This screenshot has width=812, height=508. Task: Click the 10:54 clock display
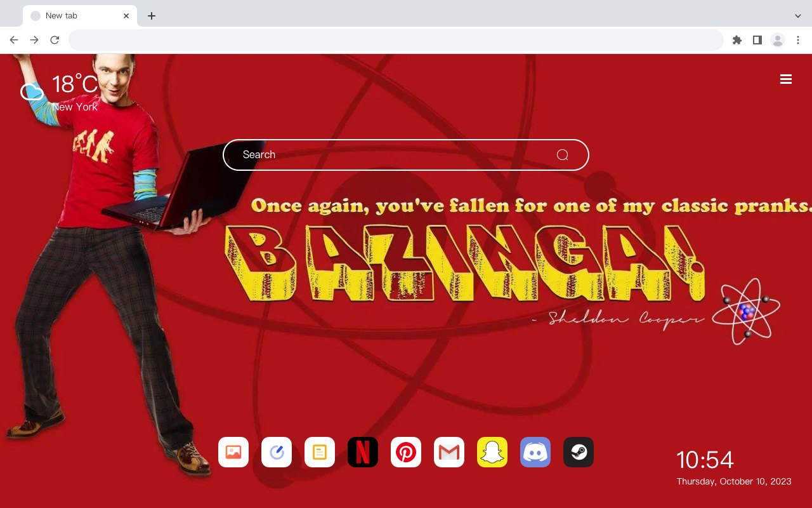705,460
